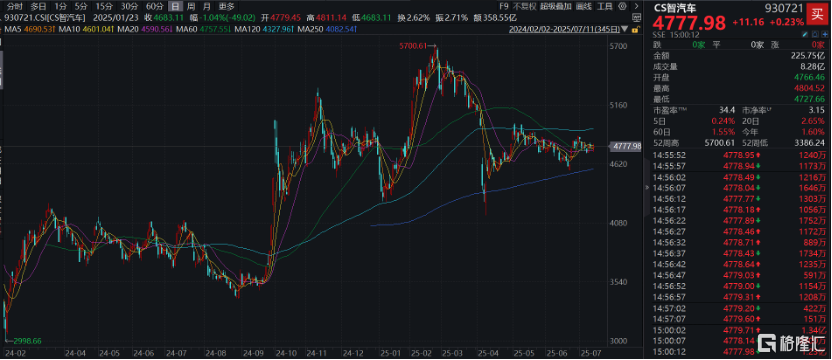Screen dimensions: 832x360
Task: Click the F9 button in toolbar
Action: [504, 6]
